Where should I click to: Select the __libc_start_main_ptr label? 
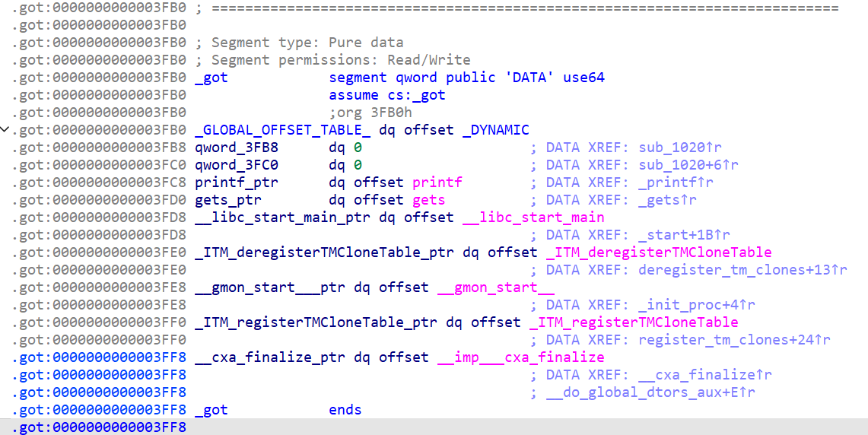pos(282,217)
